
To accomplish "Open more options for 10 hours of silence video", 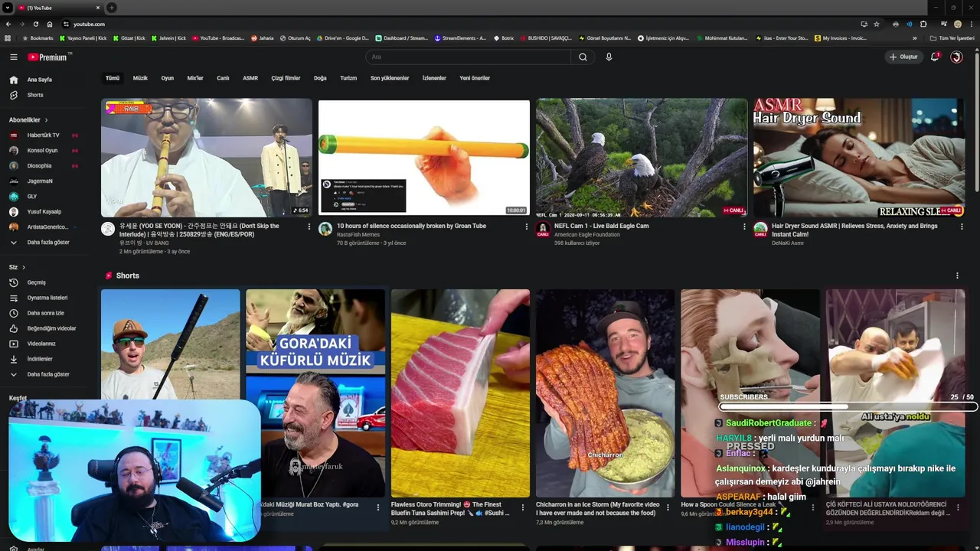I will point(526,227).
